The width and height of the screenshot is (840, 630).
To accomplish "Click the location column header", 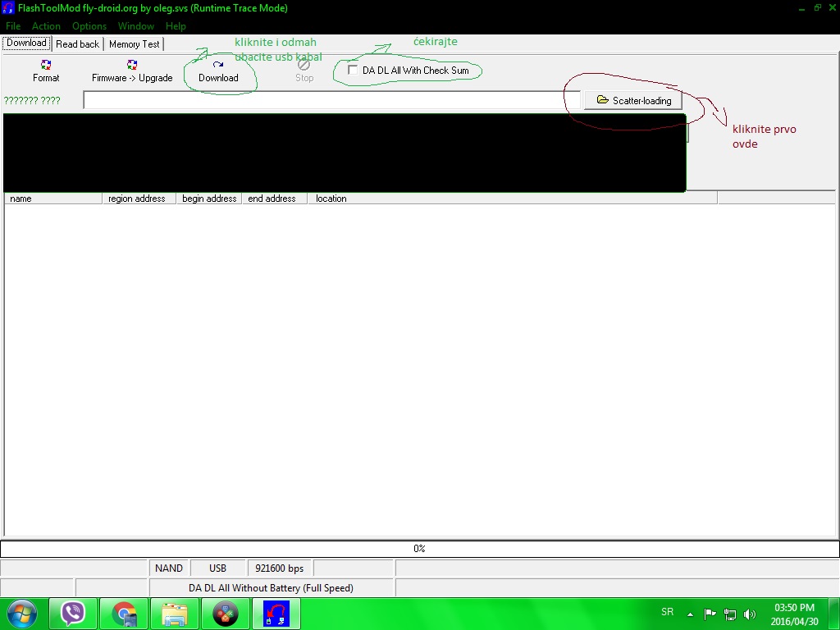I will (512, 199).
